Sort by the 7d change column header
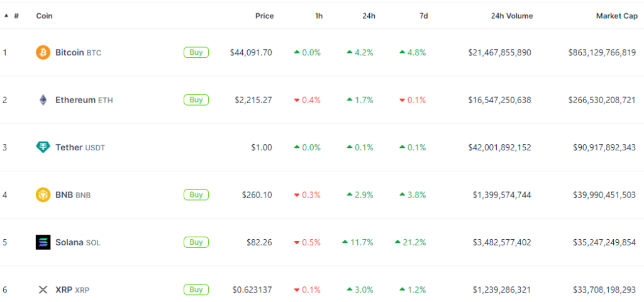The image size is (644, 302). click(423, 16)
